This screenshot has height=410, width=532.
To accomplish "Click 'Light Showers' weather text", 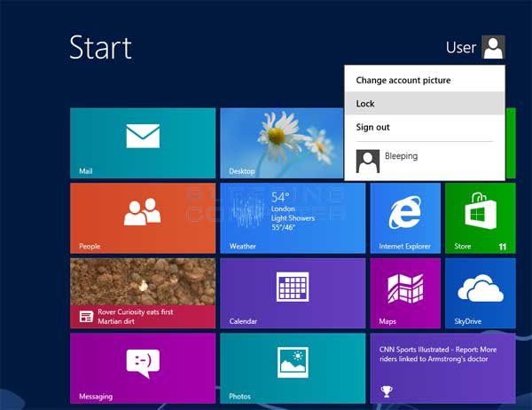I will pyautogui.click(x=293, y=218).
